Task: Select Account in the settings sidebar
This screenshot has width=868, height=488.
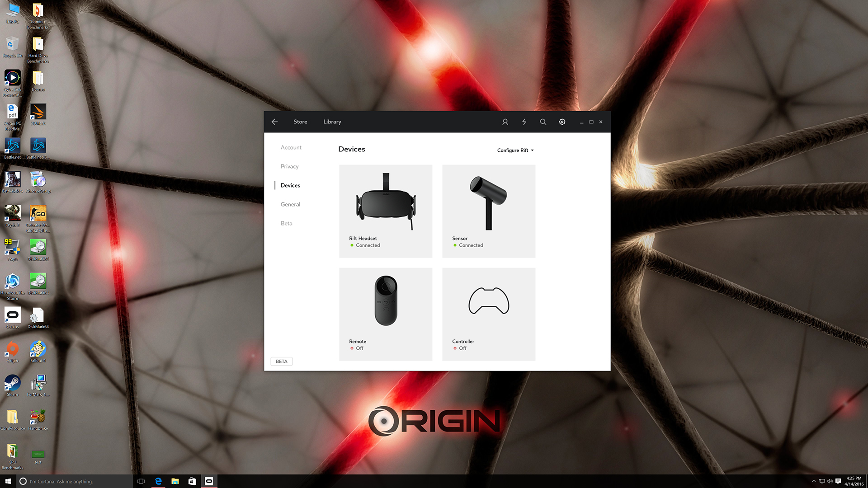Action: point(291,147)
